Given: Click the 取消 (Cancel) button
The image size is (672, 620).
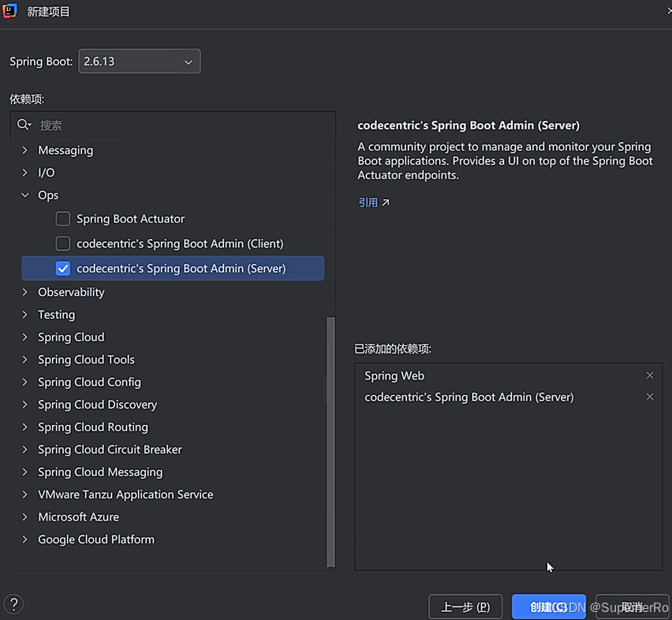Looking at the screenshot, I should 632,607.
